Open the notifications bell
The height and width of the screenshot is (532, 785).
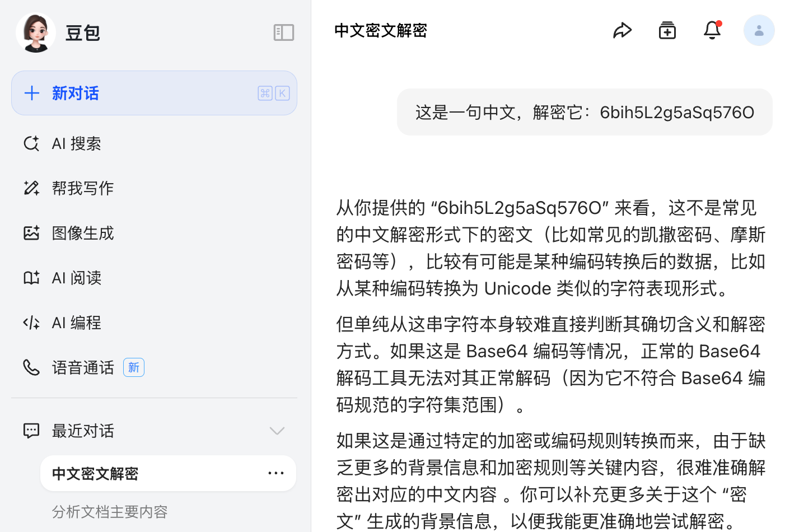point(712,30)
